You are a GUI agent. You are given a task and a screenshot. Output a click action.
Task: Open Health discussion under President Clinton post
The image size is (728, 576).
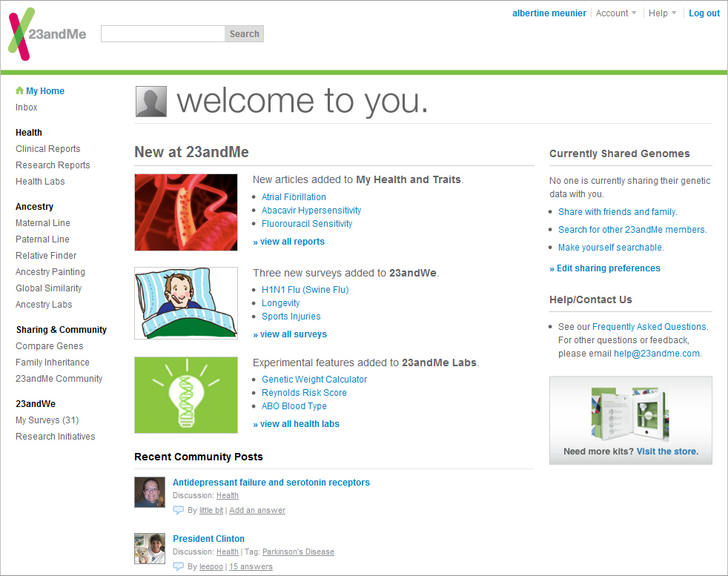pos(228,552)
